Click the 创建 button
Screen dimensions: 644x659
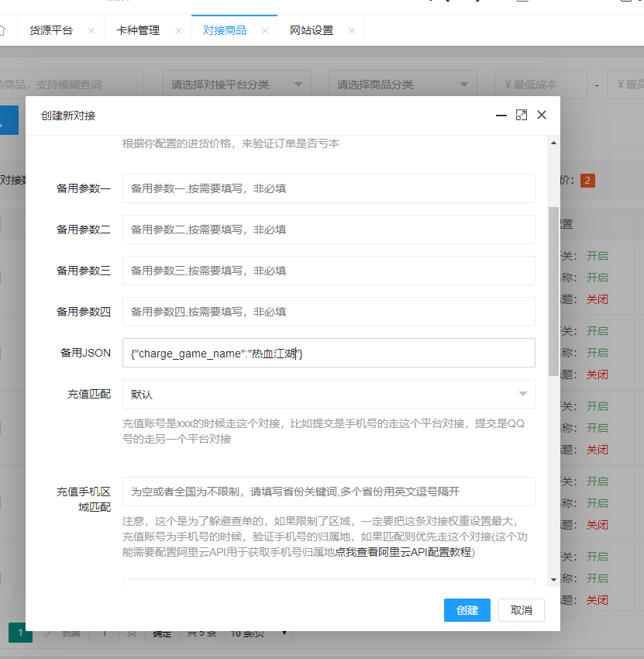(x=467, y=610)
